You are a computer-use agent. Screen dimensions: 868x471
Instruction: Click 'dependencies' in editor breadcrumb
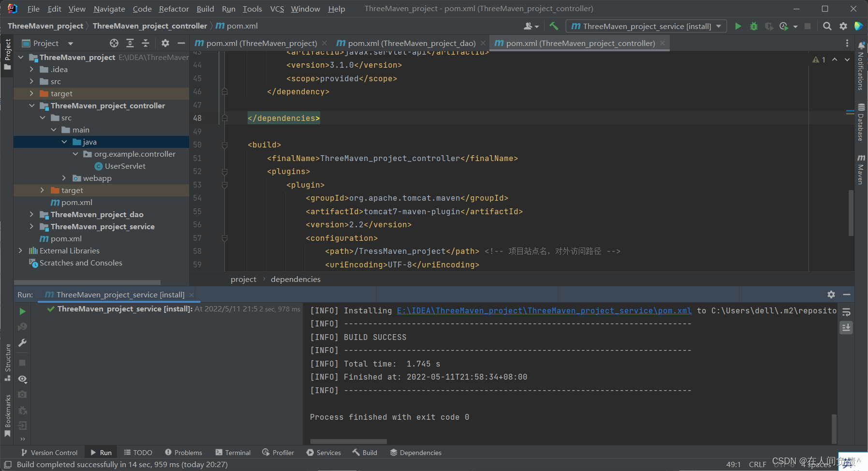click(295, 279)
